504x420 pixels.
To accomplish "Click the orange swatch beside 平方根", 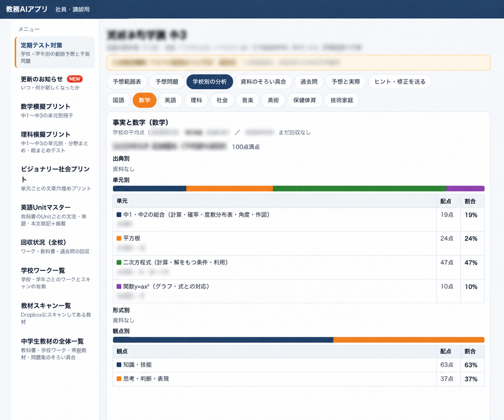I will tap(119, 238).
